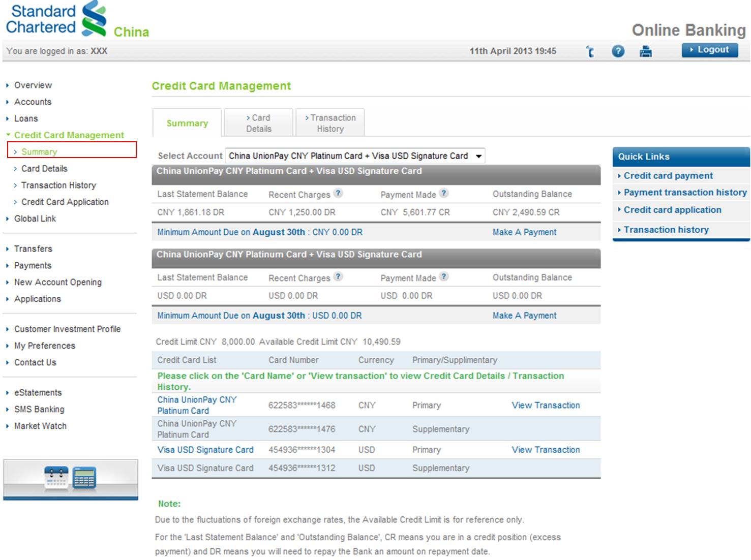751x560 pixels.
Task: Open Market Watch in the sidebar
Action: tap(40, 426)
